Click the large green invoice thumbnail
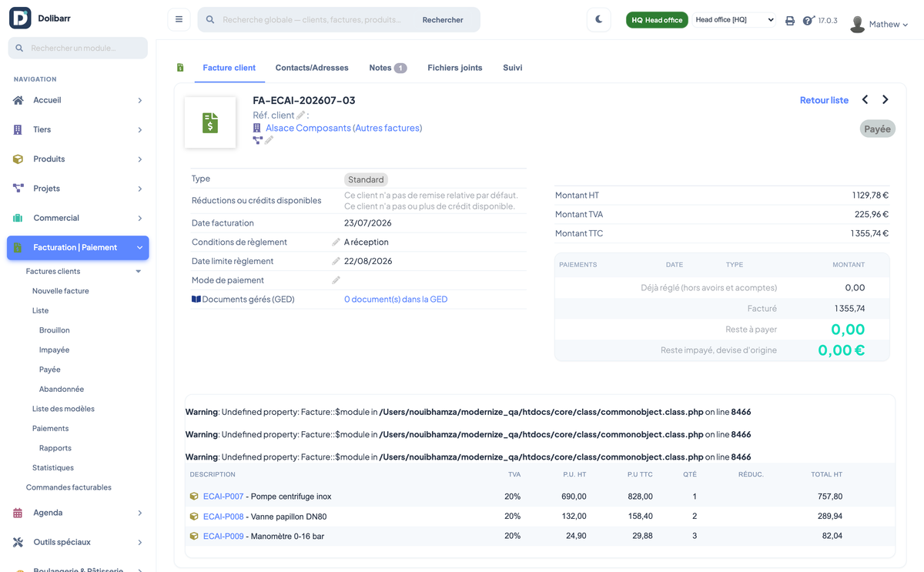The height and width of the screenshot is (572, 924). 210,122
